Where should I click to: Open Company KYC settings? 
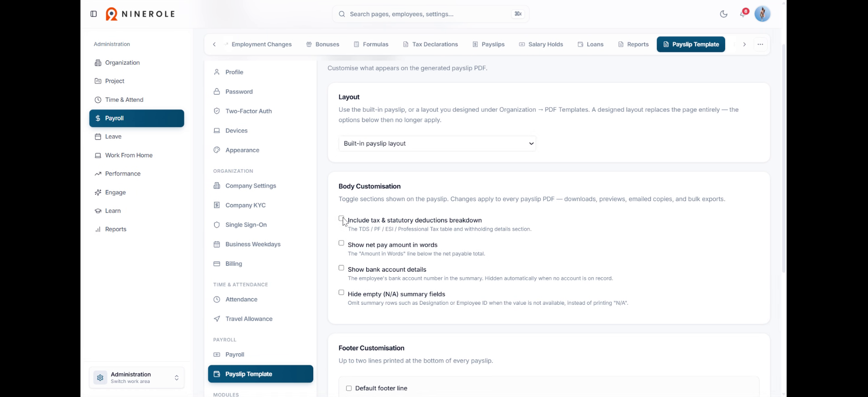click(260, 205)
